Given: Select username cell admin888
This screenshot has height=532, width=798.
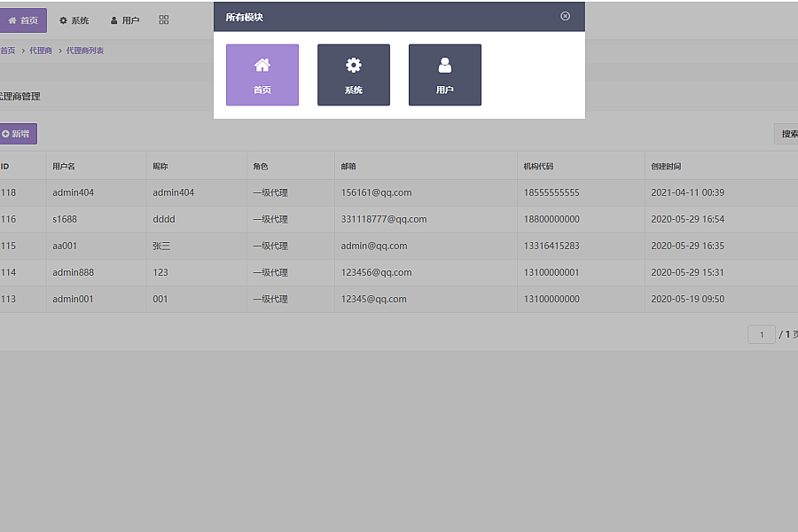Looking at the screenshot, I should tap(74, 272).
